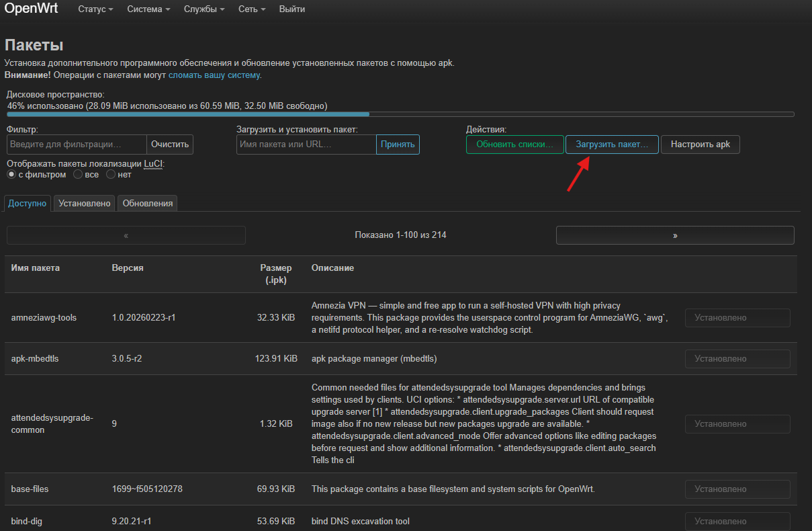
Task: Open the Статус dropdown menu
Action: (95, 9)
